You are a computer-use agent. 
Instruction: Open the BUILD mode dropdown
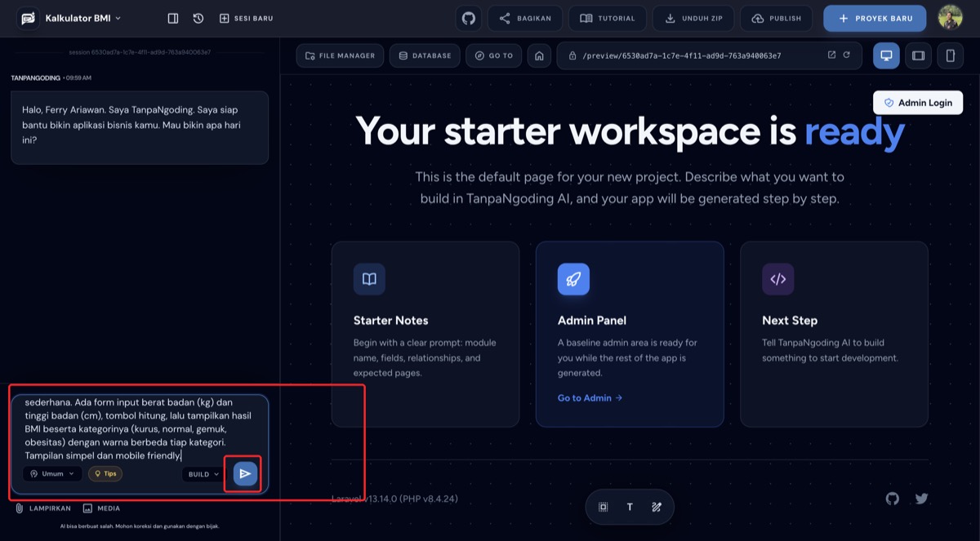[x=203, y=474]
